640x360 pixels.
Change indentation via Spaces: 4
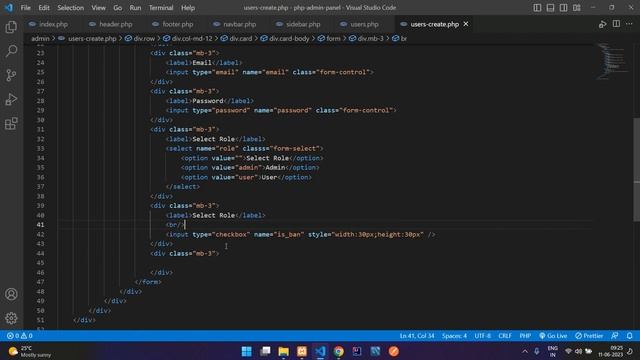tap(454, 336)
